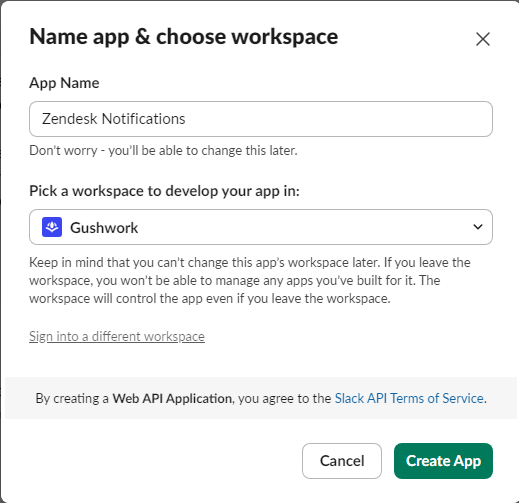Click the Cancel button
The image size is (519, 503).
pos(342,461)
